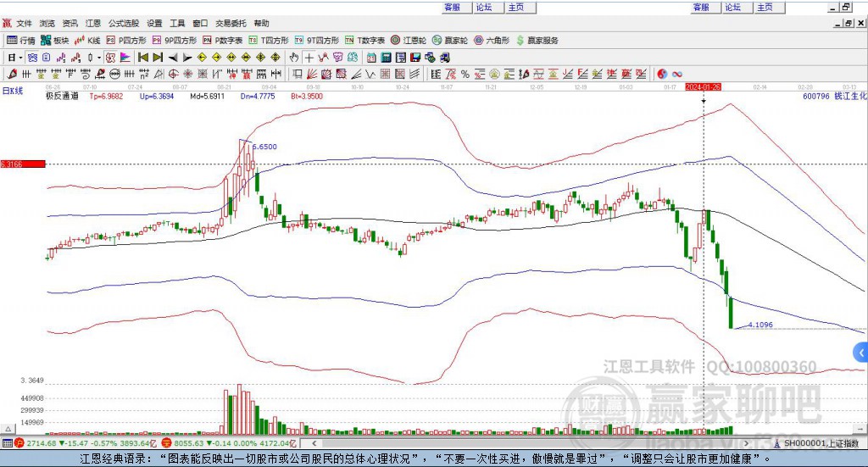This screenshot has height=467, width=868.
Task: Open the 江恩 menu
Action: click(93, 23)
